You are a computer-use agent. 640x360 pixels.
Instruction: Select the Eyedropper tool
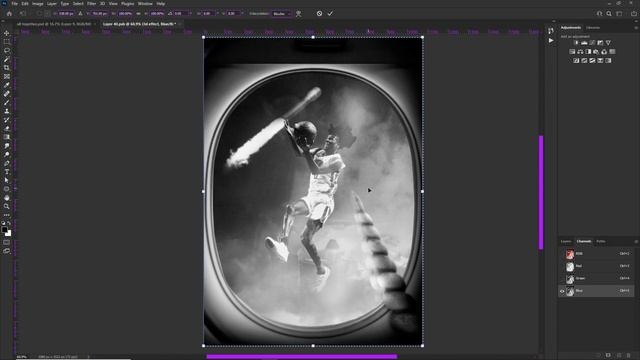pyautogui.click(x=7, y=85)
